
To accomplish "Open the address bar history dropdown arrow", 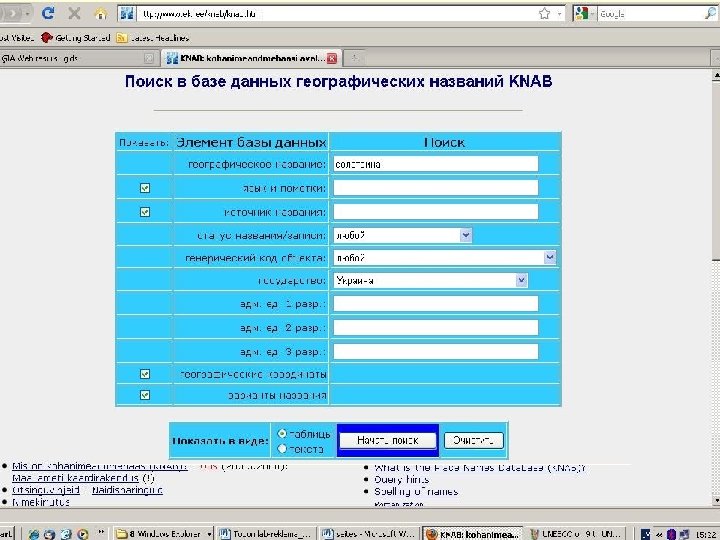I will point(560,14).
